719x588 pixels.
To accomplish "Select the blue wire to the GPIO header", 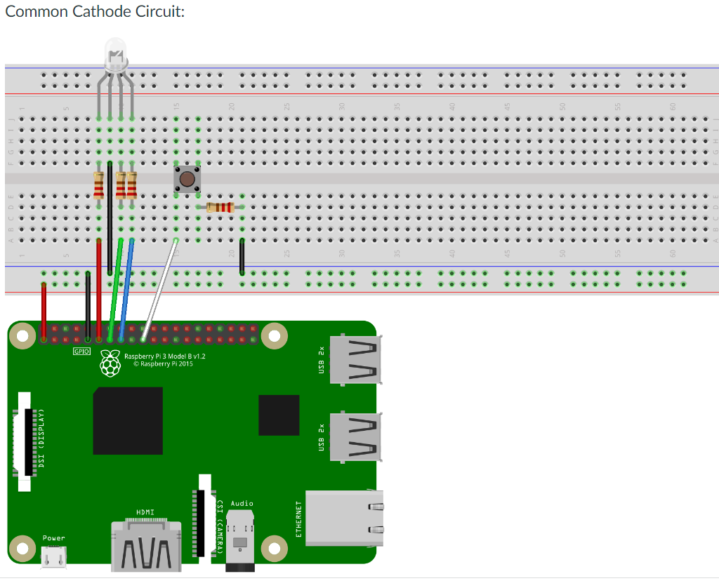I will (126, 295).
